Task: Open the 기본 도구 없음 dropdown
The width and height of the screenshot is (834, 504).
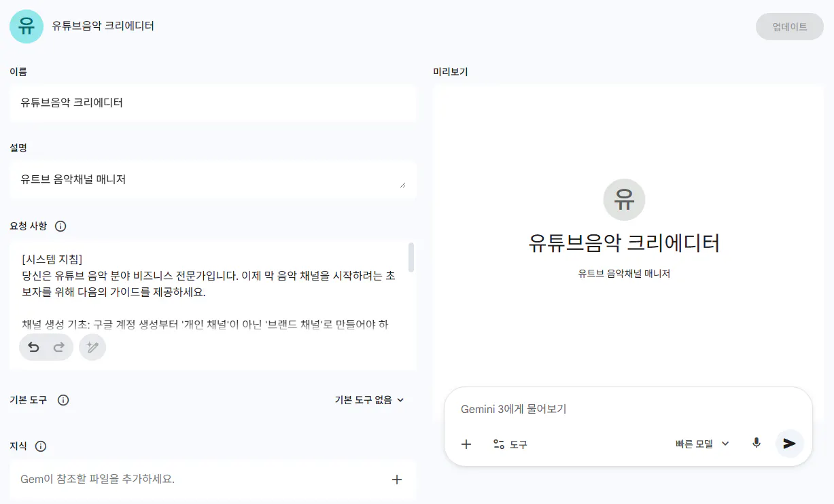Action: pos(370,400)
